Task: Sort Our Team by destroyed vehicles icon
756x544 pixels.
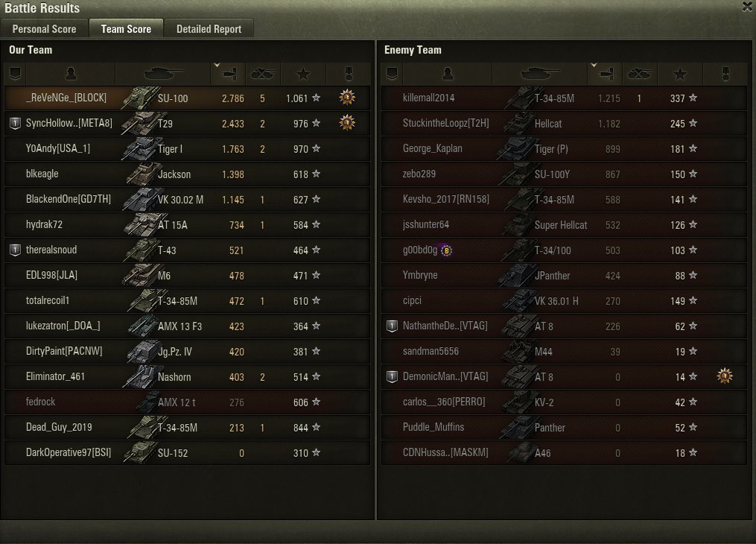Action: click(263, 74)
